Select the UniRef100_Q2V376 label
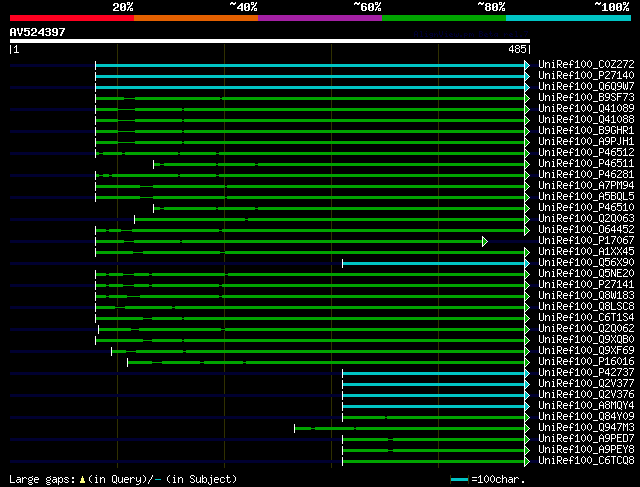The width and height of the screenshot is (640, 487). click(x=586, y=395)
